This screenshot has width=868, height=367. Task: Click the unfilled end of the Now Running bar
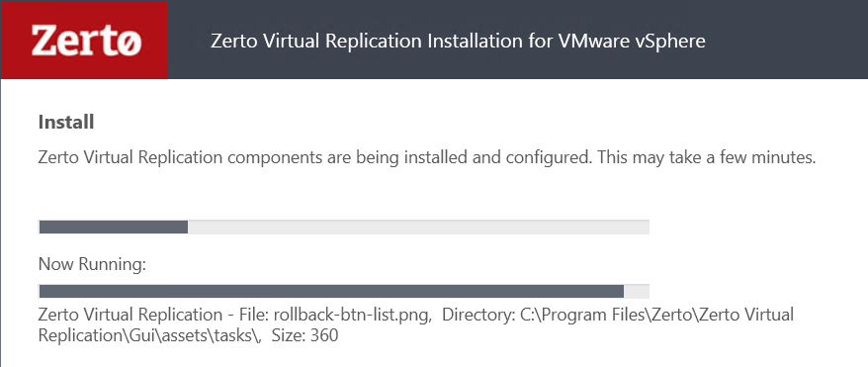click(636, 291)
